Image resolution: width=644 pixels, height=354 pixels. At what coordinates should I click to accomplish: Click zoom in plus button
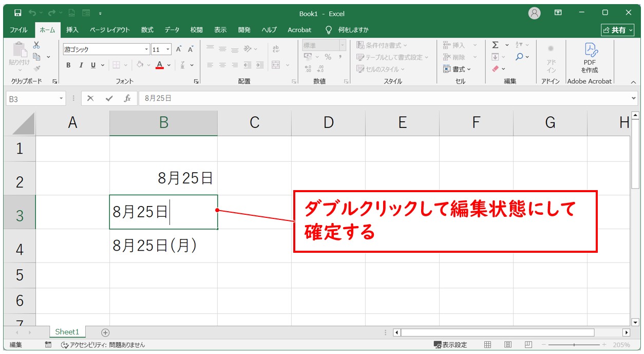[x=604, y=345]
